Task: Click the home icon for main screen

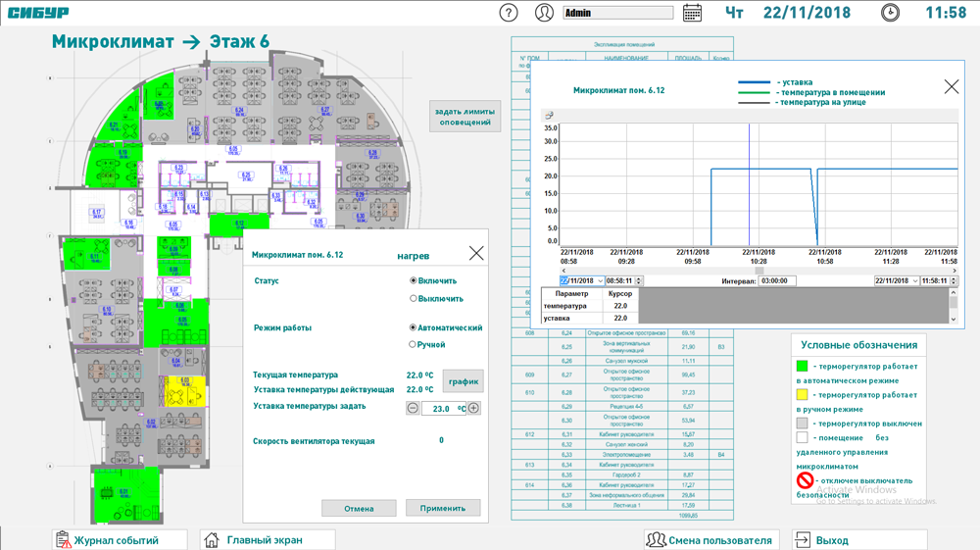Action: [212, 540]
